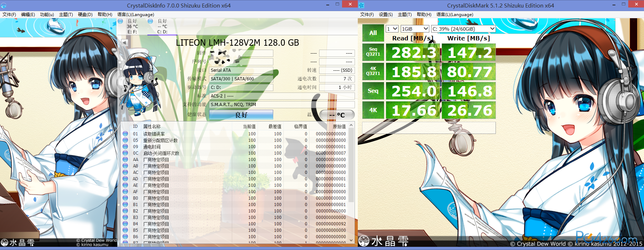
Task: Run Seq Q32T1 benchmark test
Action: tap(373, 52)
